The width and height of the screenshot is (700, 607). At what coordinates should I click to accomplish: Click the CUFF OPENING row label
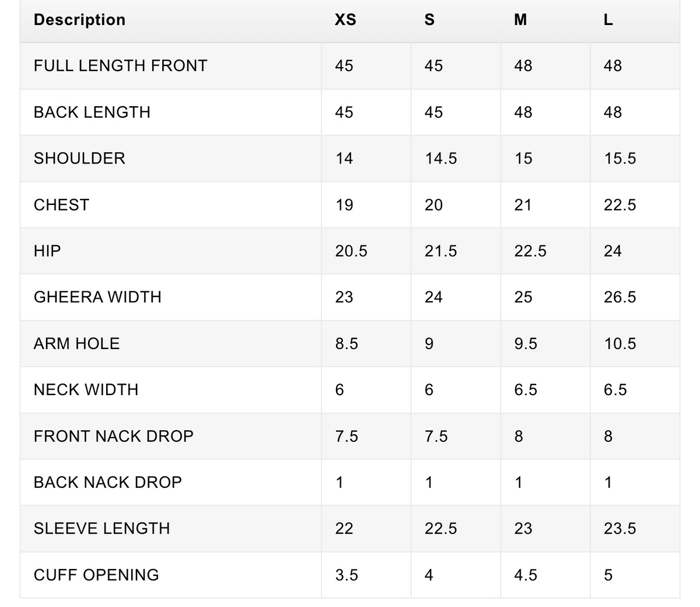[96, 575]
